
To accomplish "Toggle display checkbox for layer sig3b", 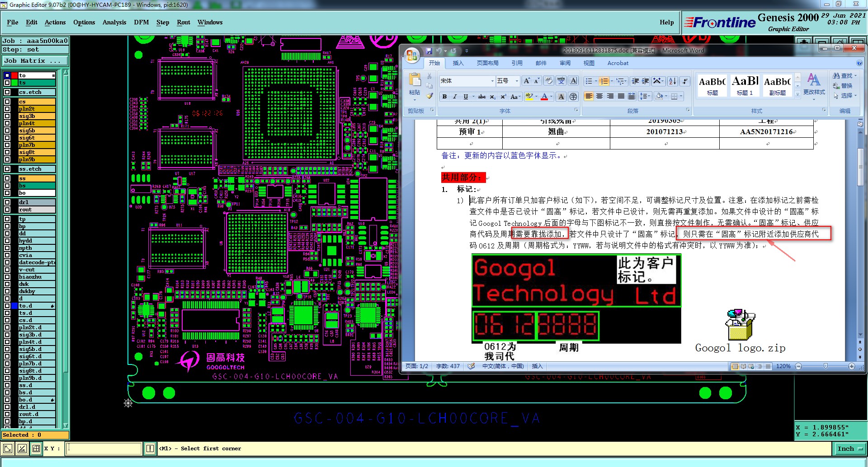I will [x=7, y=116].
